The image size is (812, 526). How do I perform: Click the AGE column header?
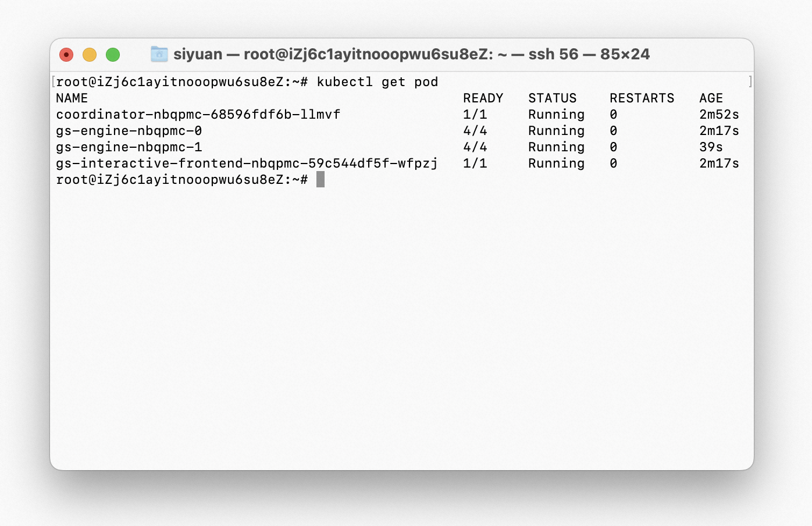tap(711, 98)
